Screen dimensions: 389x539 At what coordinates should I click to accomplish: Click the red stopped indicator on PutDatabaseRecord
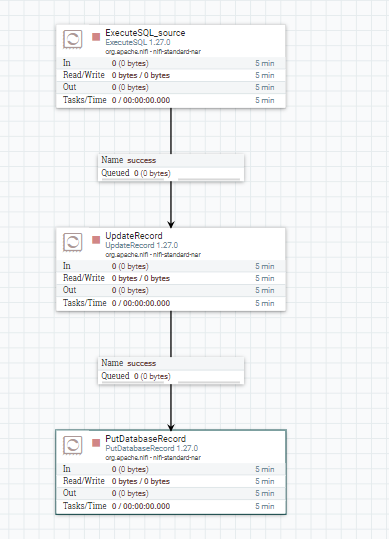pos(96,443)
